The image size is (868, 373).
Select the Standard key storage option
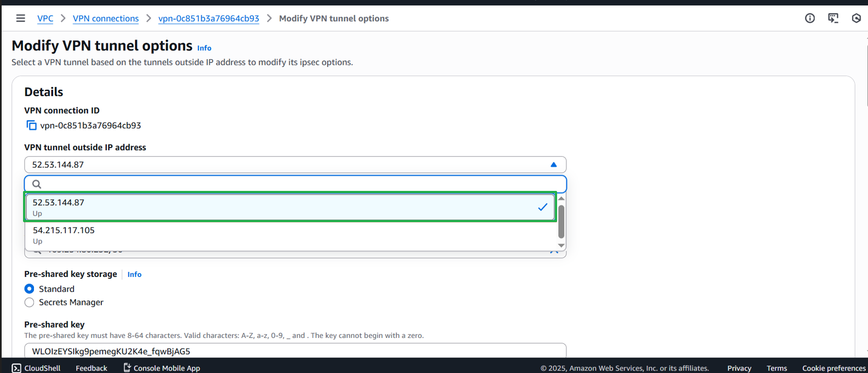pyautogui.click(x=30, y=289)
